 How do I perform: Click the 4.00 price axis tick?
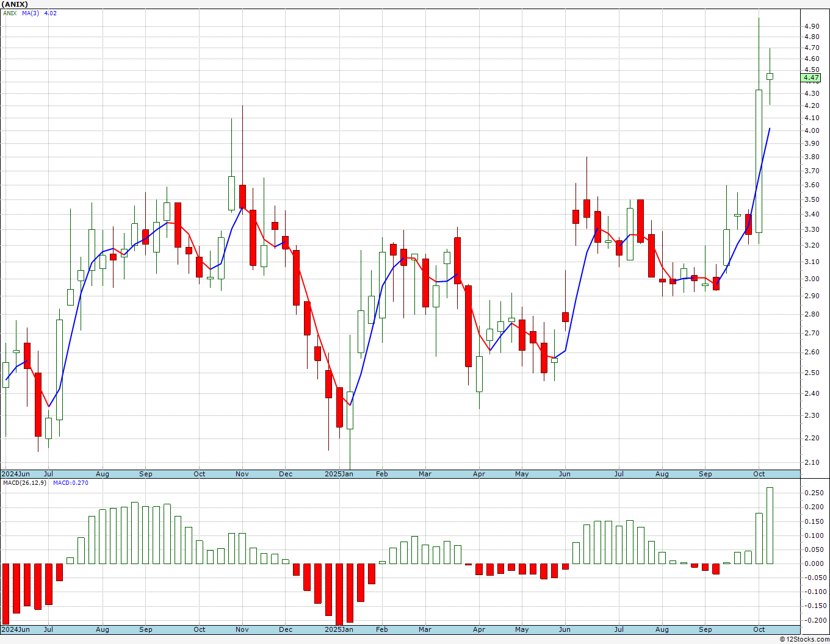812,131
